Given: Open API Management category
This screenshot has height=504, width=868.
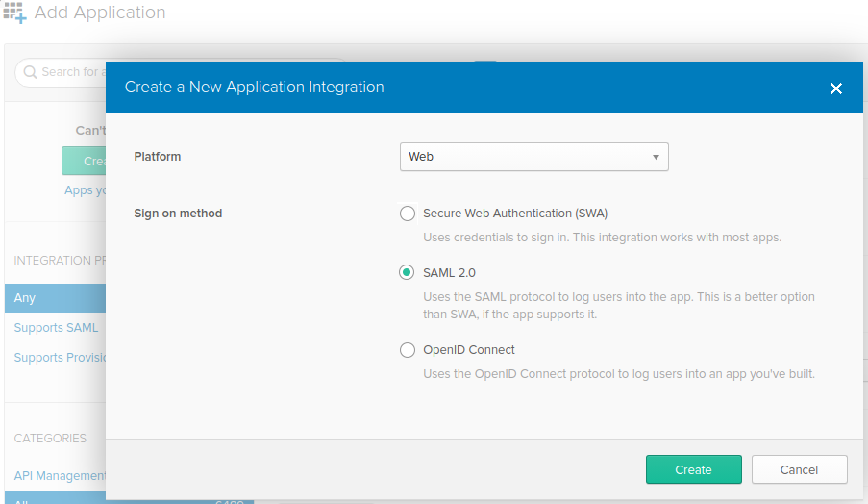Looking at the screenshot, I should click(60, 476).
